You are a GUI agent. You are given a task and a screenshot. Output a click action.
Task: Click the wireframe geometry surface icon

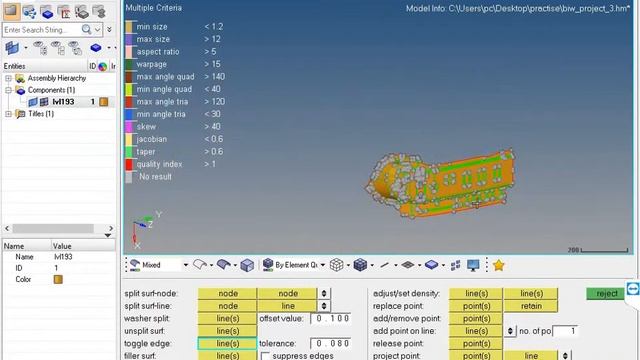(199, 265)
